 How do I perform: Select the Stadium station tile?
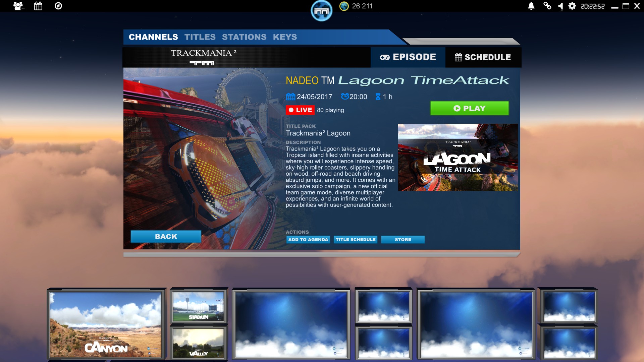click(x=199, y=306)
